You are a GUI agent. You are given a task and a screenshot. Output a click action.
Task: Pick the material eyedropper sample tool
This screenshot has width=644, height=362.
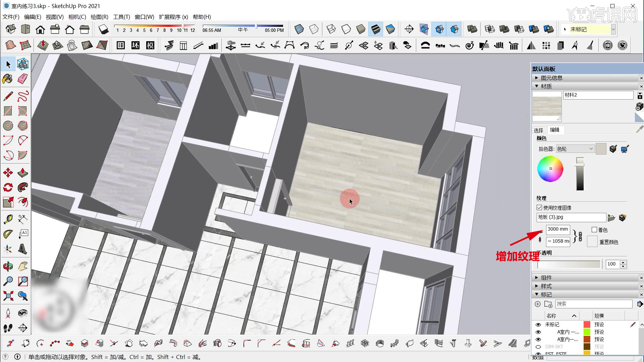tap(640, 129)
